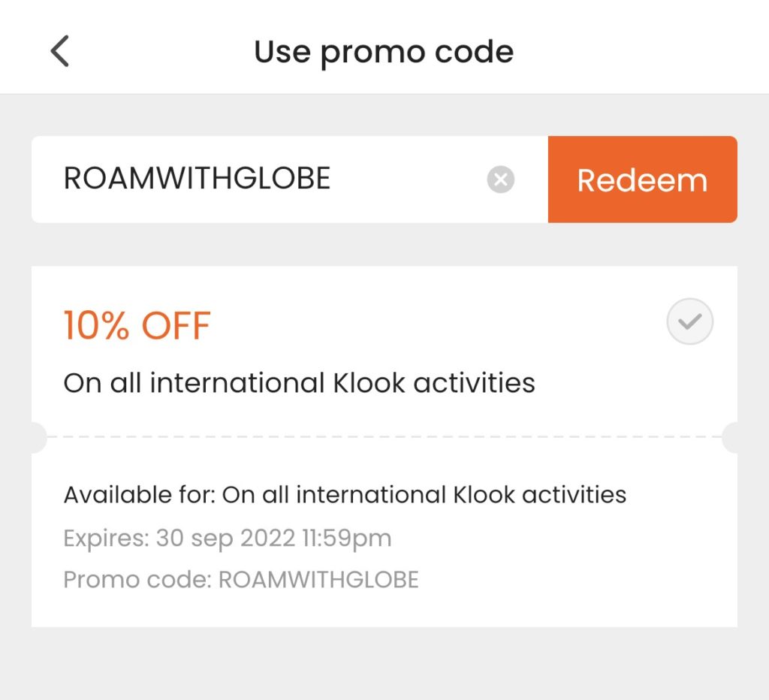
Task: Click the gray gap between input and coupon
Action: (x=384, y=244)
